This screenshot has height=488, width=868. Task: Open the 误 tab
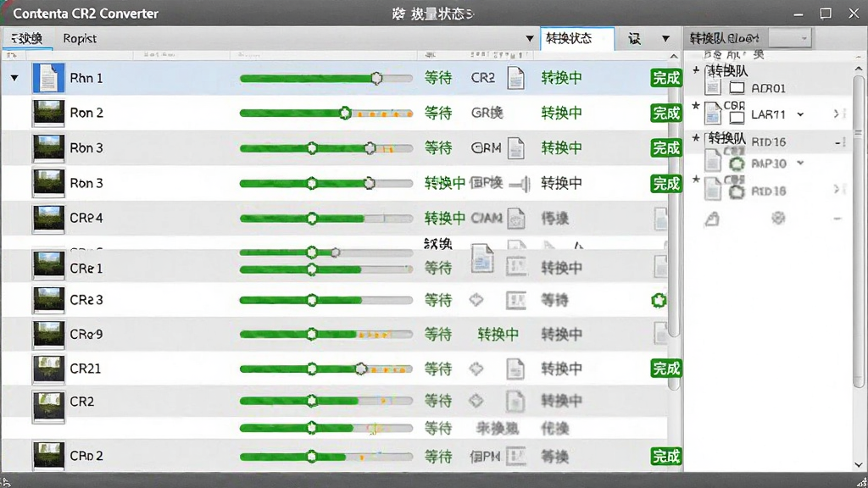click(x=634, y=39)
